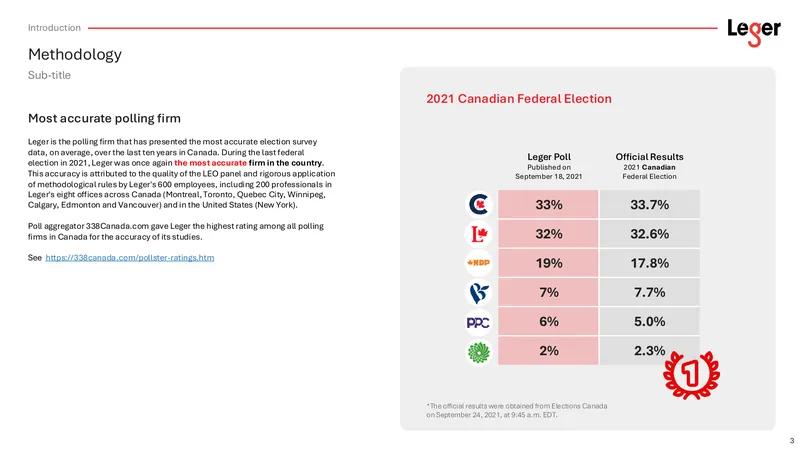This screenshot has width=800, height=450.
Task: Click the Bloc Québécois logo icon
Action: pyautogui.click(x=479, y=292)
